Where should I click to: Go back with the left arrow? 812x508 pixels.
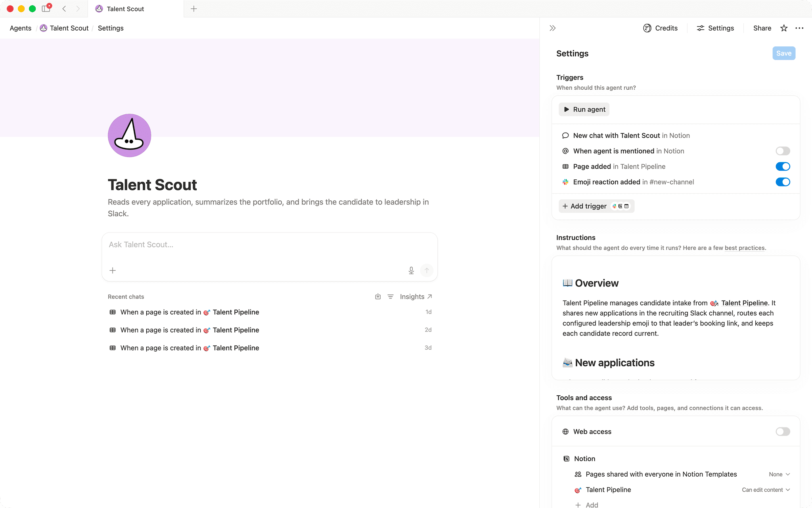tap(64, 9)
